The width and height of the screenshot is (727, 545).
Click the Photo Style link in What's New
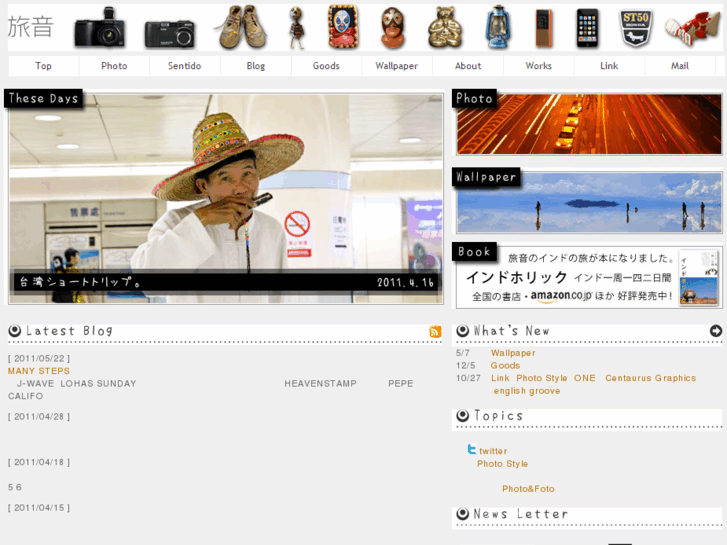point(542,378)
